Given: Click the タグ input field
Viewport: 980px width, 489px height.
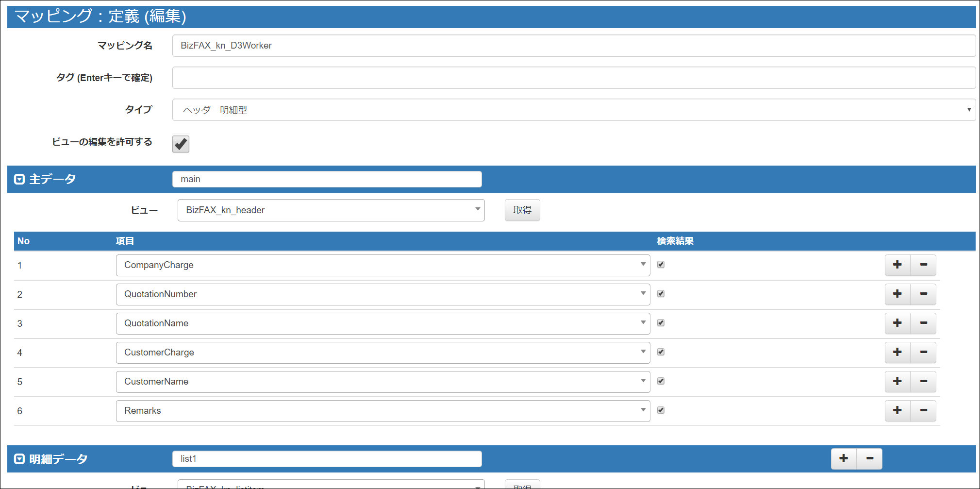Looking at the screenshot, I should coord(573,78).
